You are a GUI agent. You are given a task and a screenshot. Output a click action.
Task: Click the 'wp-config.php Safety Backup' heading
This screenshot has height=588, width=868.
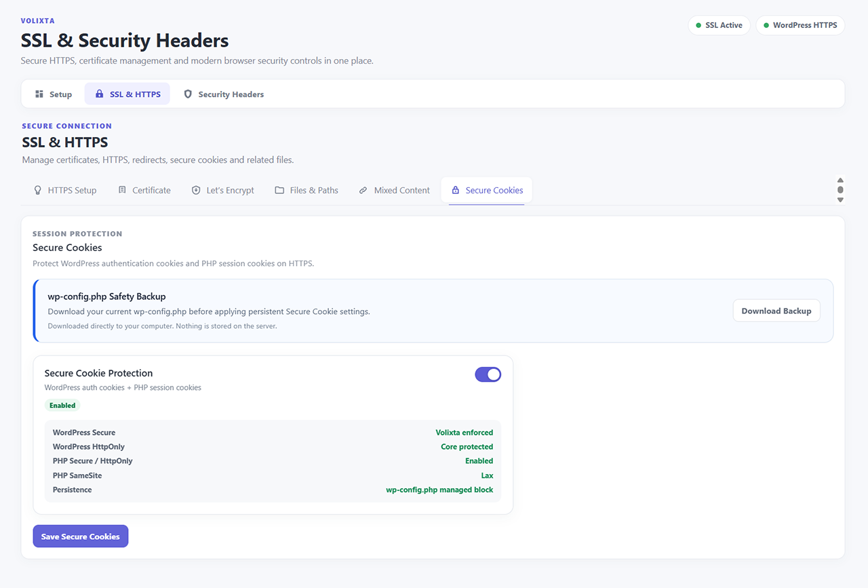[x=106, y=296]
